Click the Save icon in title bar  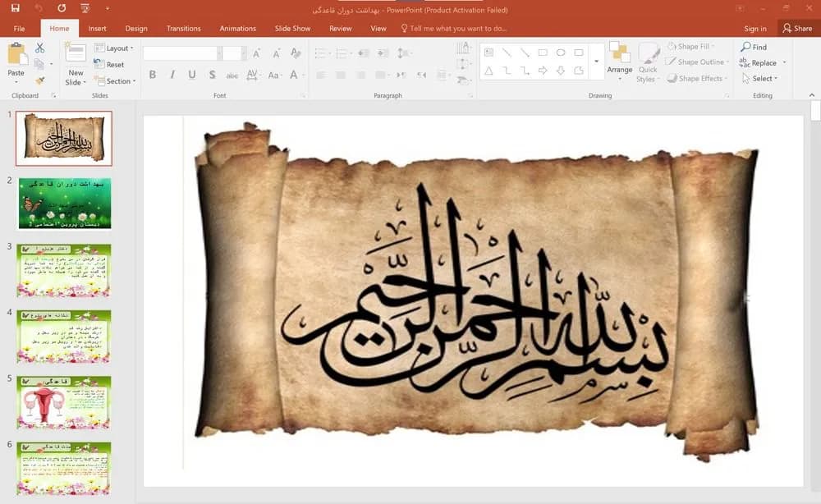tap(15, 8)
